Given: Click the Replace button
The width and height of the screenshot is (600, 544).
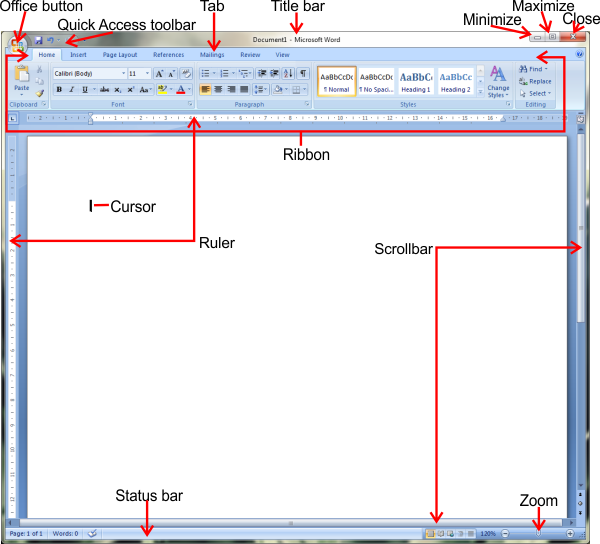Looking at the screenshot, I should (535, 81).
